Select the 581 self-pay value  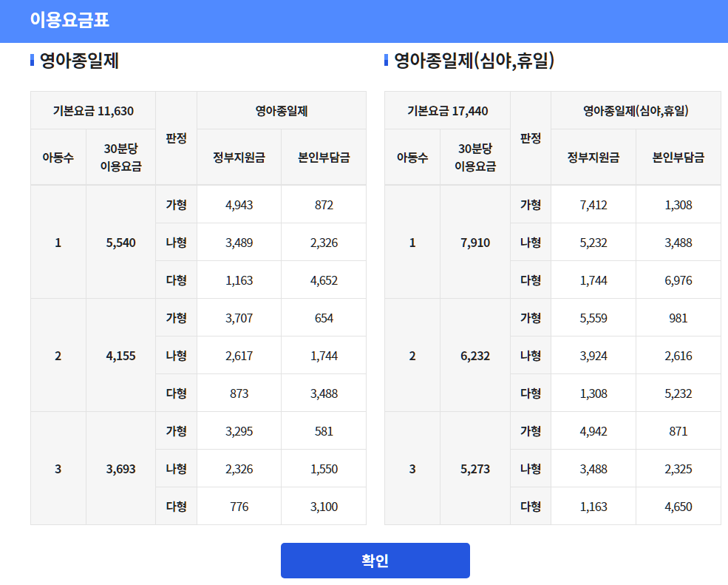[324, 430]
